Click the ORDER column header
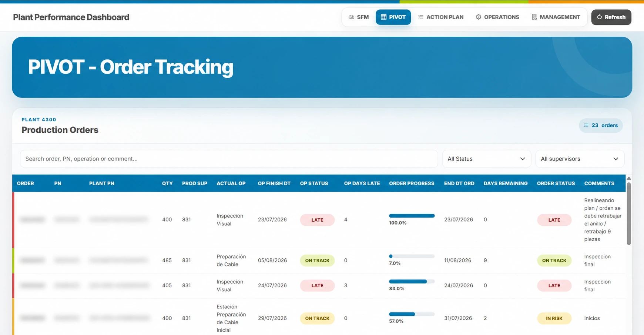This screenshot has width=644, height=335. point(26,183)
